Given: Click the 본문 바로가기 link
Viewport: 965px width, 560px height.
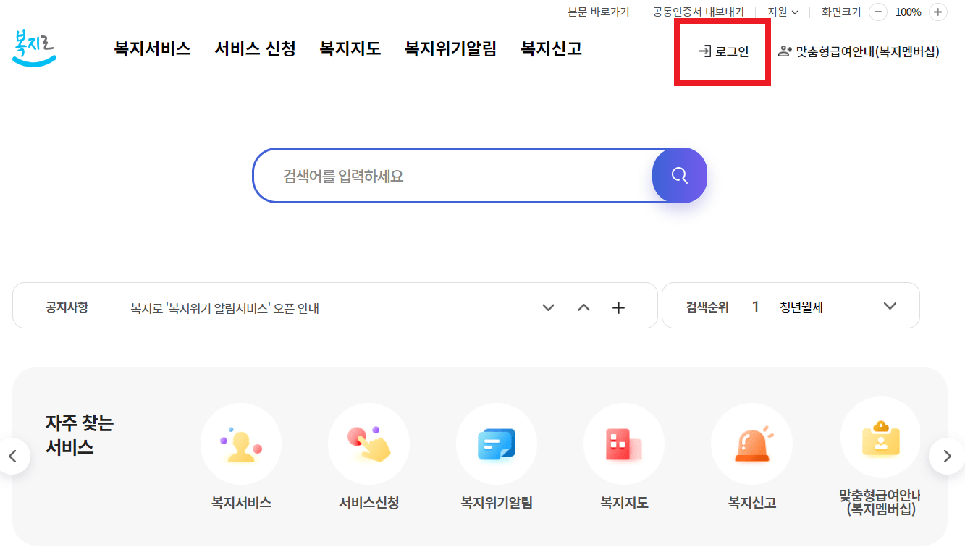Looking at the screenshot, I should [x=599, y=12].
